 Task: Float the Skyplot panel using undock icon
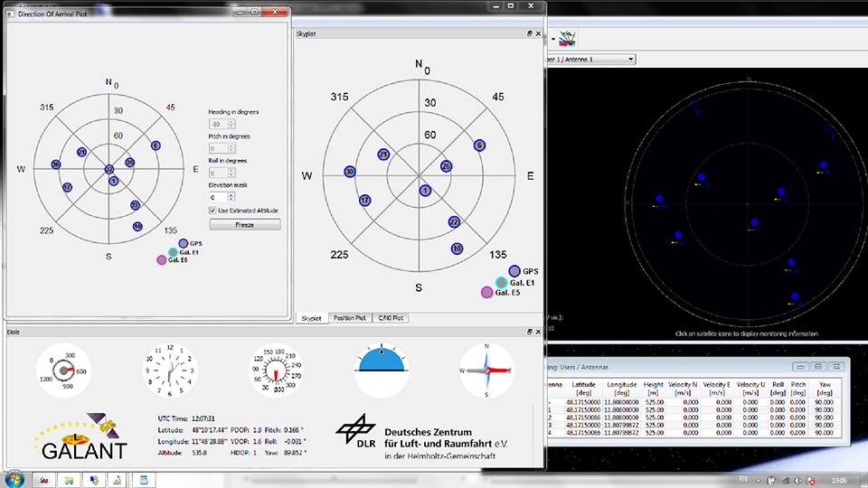point(531,34)
